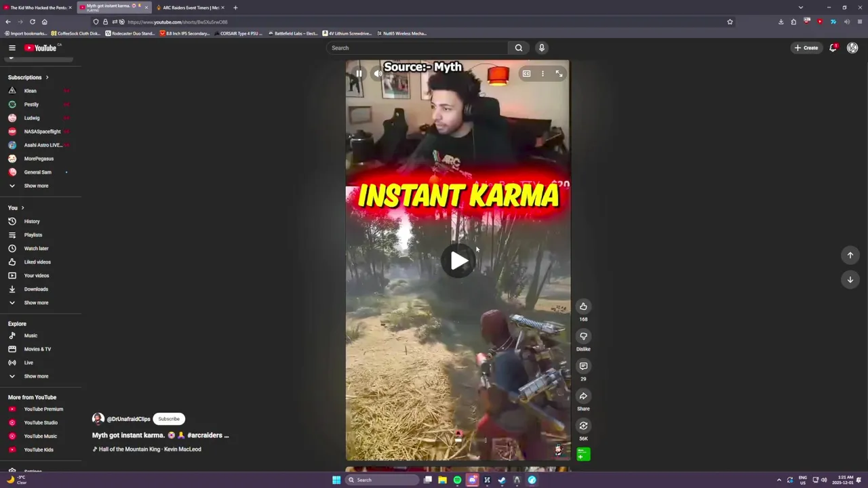The image size is (868, 488).
Task: Open the comments on this Short
Action: point(583,366)
